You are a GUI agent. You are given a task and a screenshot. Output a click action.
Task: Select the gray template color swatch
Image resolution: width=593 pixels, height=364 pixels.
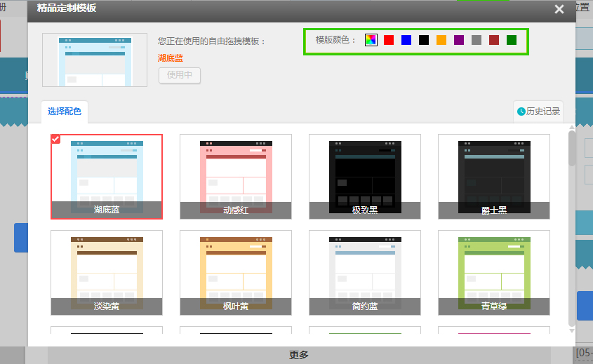tap(477, 40)
